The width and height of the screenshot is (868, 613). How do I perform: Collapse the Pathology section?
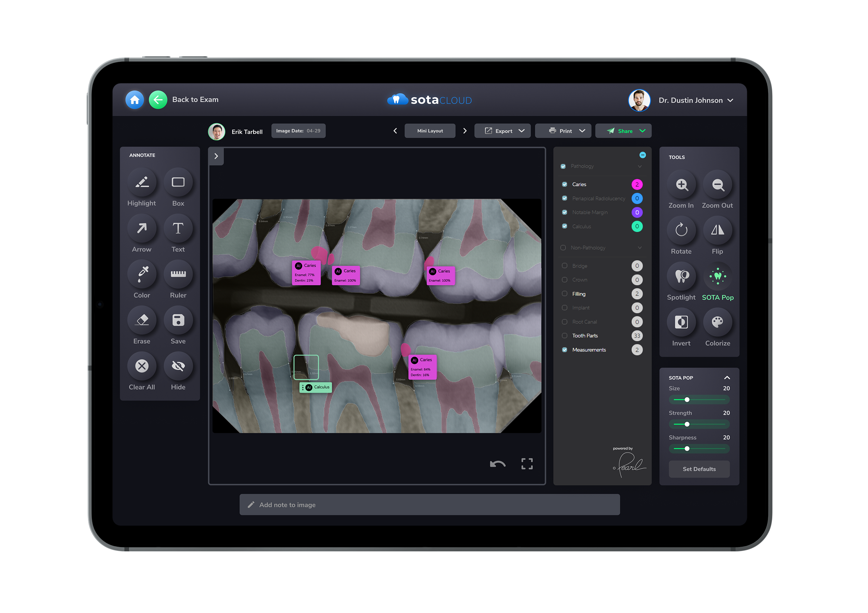pyautogui.click(x=640, y=166)
